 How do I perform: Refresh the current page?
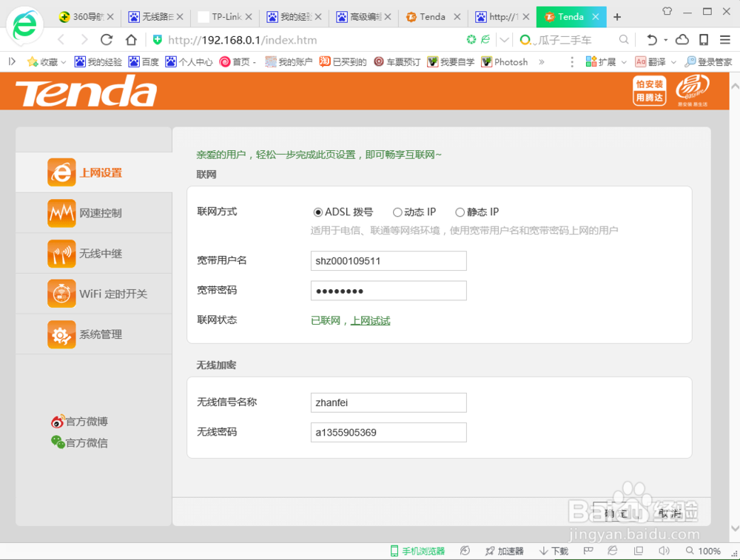106,40
